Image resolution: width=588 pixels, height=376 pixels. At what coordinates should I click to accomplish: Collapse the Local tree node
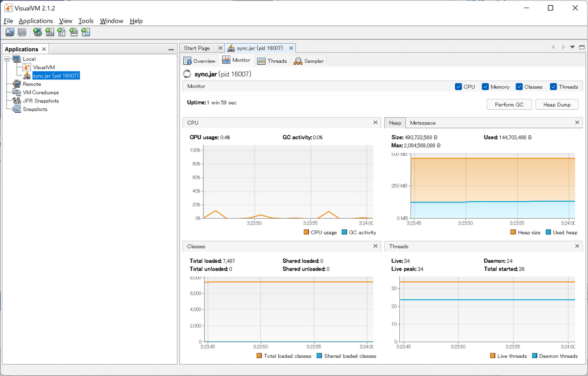(x=8, y=59)
